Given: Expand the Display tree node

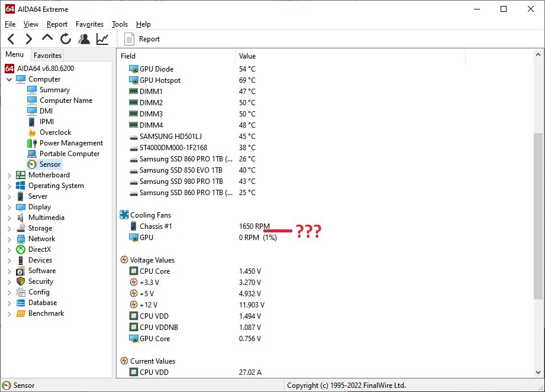Looking at the screenshot, I should 9,208.
